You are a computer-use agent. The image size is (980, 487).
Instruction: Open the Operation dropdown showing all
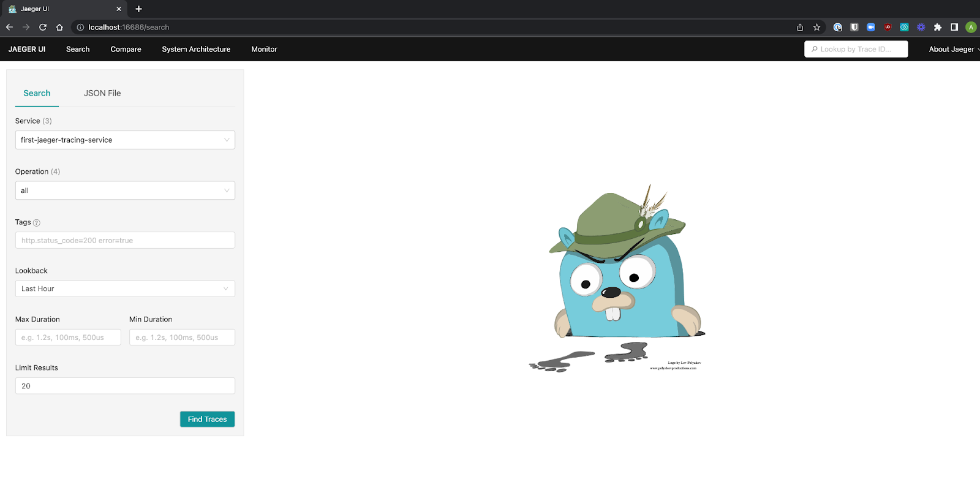[125, 191]
